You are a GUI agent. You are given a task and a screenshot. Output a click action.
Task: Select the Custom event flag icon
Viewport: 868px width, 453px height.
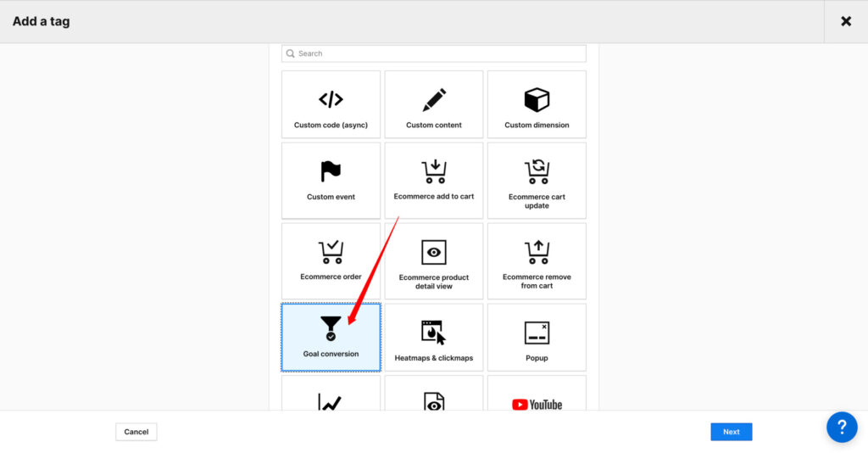coord(331,172)
